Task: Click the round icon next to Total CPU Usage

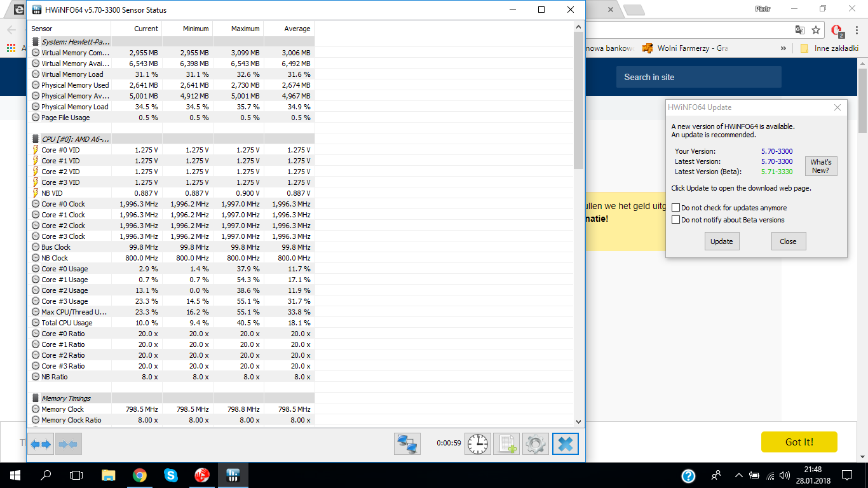Action: [36, 323]
